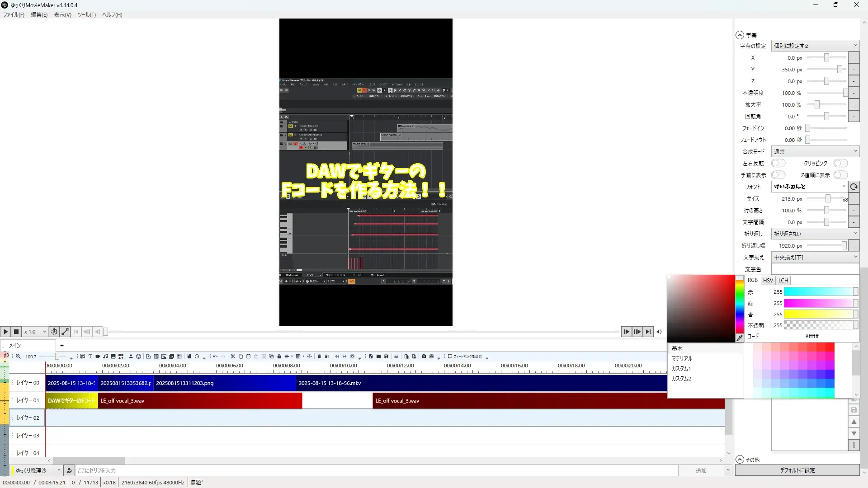Screen dimensions: 868x488
Task: Click the lock icon in timeline toolbar
Action: (279, 357)
